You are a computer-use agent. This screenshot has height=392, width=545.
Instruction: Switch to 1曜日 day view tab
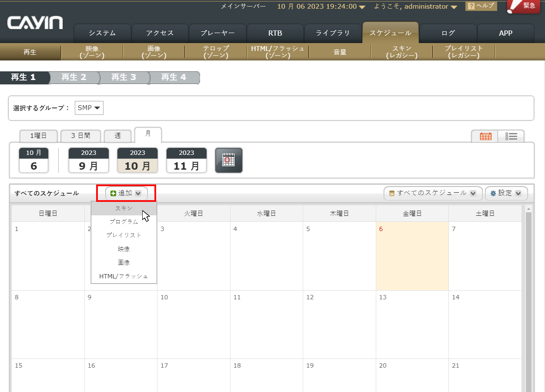click(39, 136)
